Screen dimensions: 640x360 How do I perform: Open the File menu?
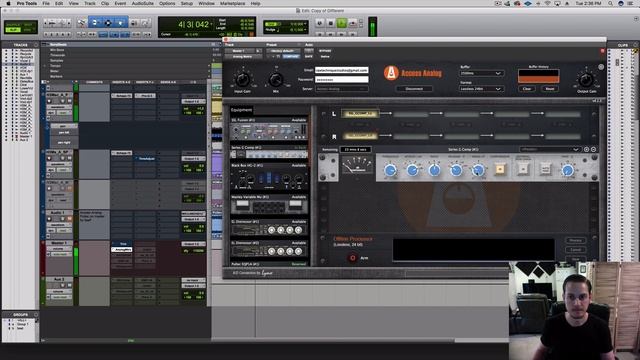[46, 3]
